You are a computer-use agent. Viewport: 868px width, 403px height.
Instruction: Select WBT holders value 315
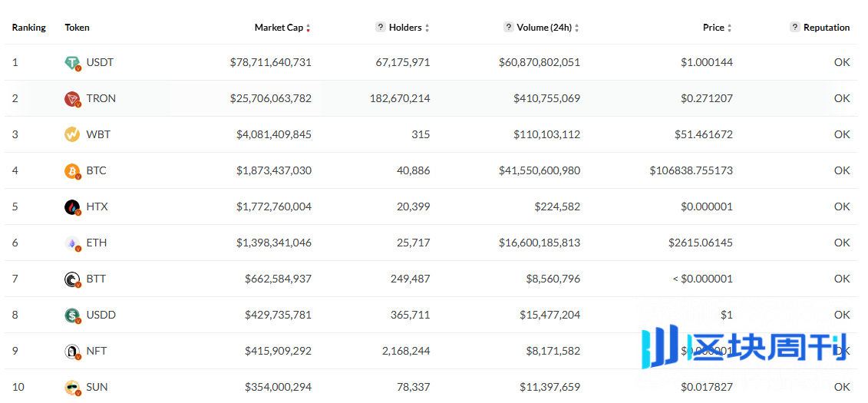click(421, 134)
